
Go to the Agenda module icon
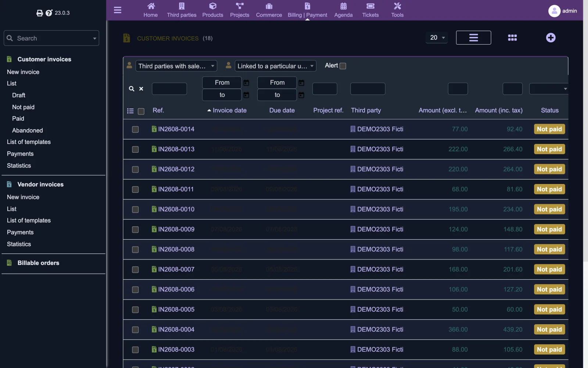click(344, 6)
